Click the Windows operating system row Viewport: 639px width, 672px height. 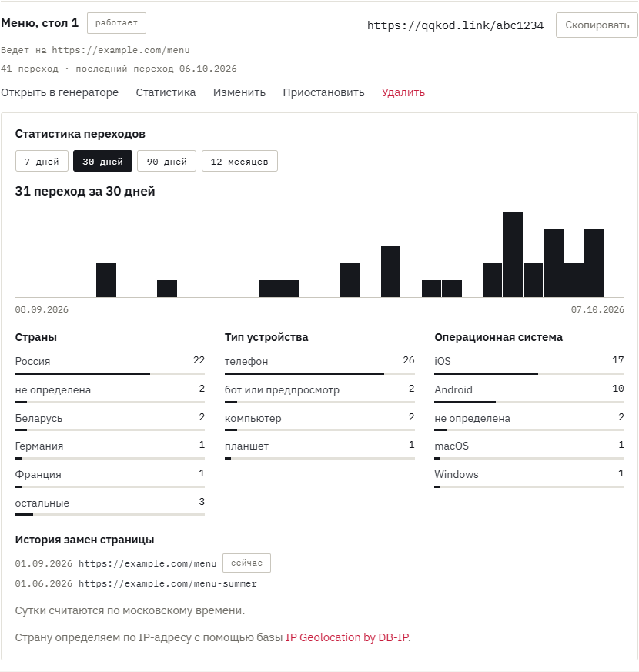[x=529, y=478]
